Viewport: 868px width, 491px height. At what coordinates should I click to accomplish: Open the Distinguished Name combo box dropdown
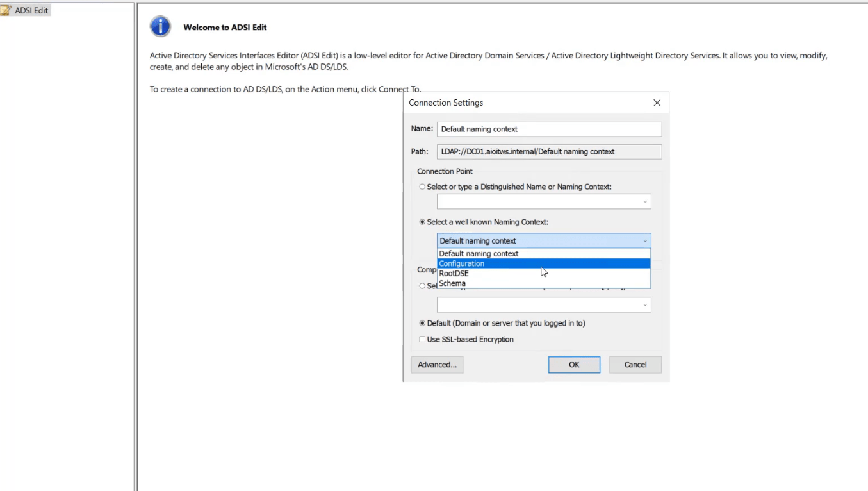(645, 201)
